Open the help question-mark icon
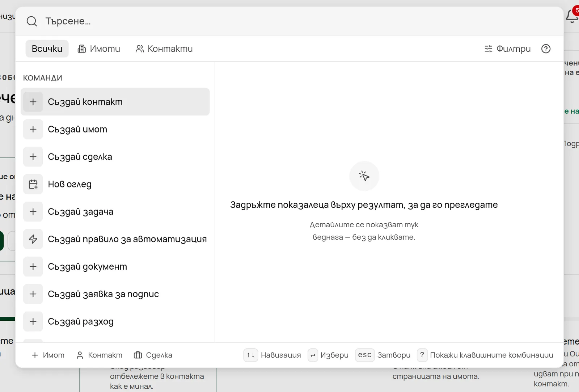This screenshot has width=579, height=392. pos(546,49)
